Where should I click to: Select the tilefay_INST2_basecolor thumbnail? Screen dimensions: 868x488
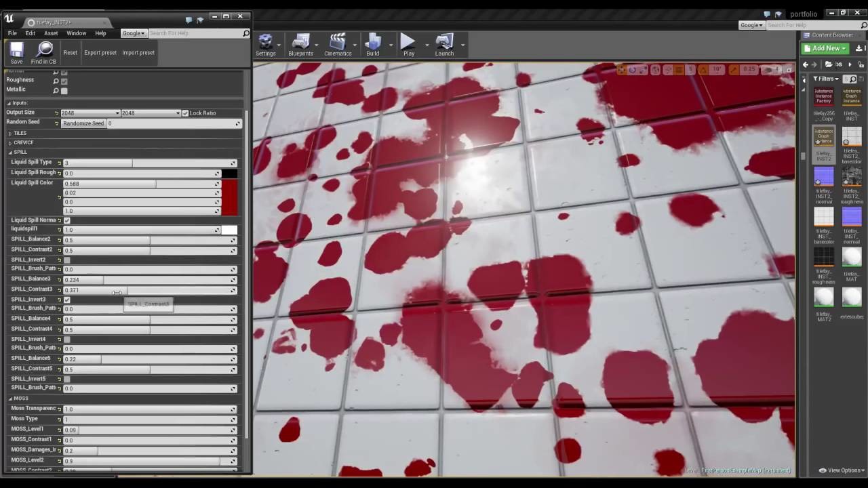(x=852, y=136)
